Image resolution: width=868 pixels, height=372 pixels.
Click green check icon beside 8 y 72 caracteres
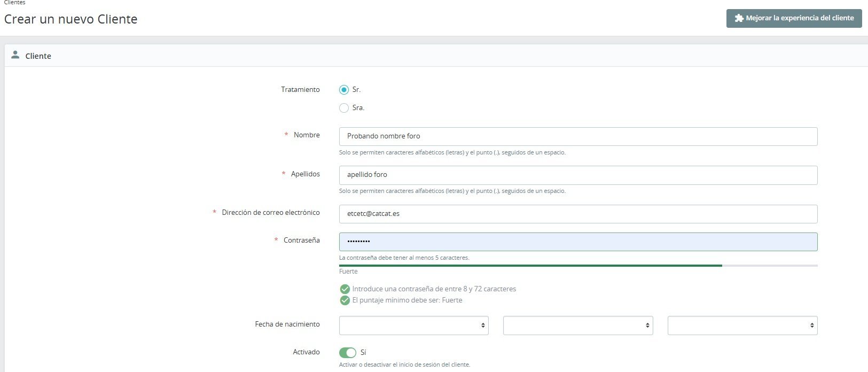(x=345, y=289)
